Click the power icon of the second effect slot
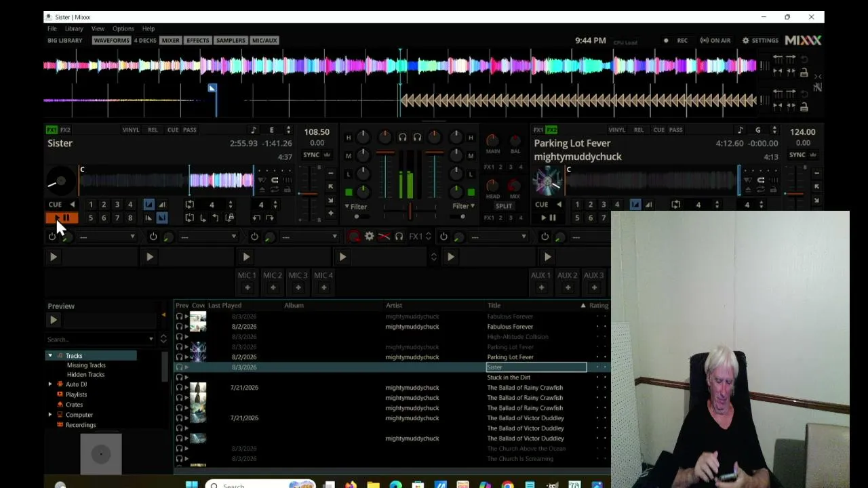The height and width of the screenshot is (488, 868). click(153, 237)
